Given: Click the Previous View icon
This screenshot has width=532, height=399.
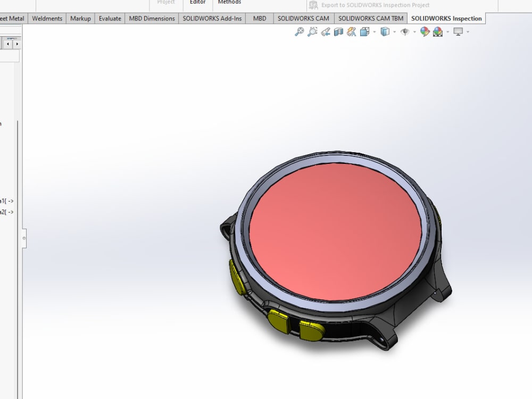Looking at the screenshot, I should tap(326, 32).
